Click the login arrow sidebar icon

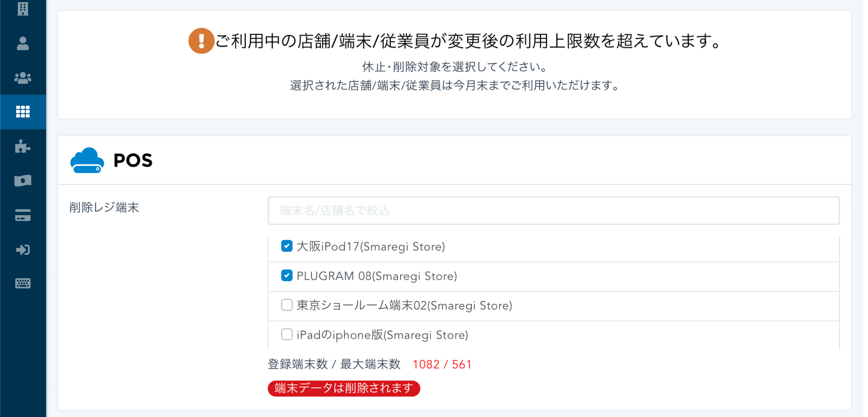click(23, 250)
